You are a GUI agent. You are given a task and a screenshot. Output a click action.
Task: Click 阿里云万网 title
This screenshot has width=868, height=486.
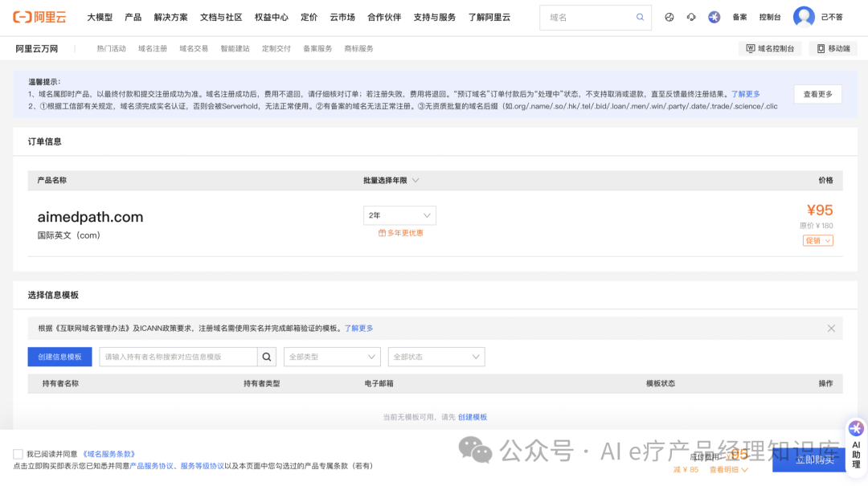pos(36,49)
